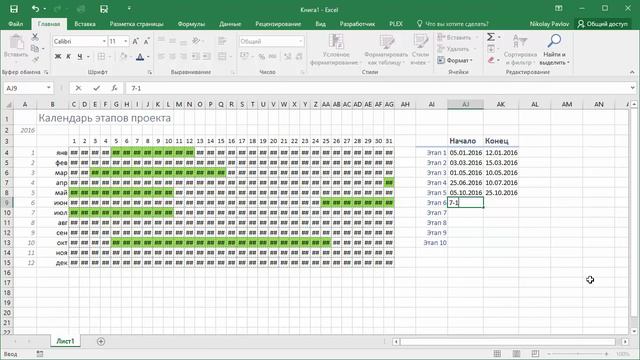
Task: Click the font color A swatch
Action: (140, 56)
